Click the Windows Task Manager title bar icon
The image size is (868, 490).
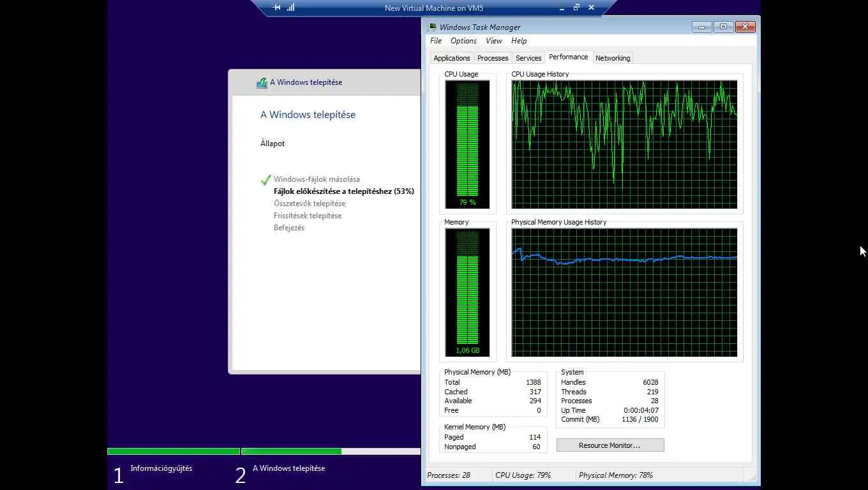click(x=433, y=27)
